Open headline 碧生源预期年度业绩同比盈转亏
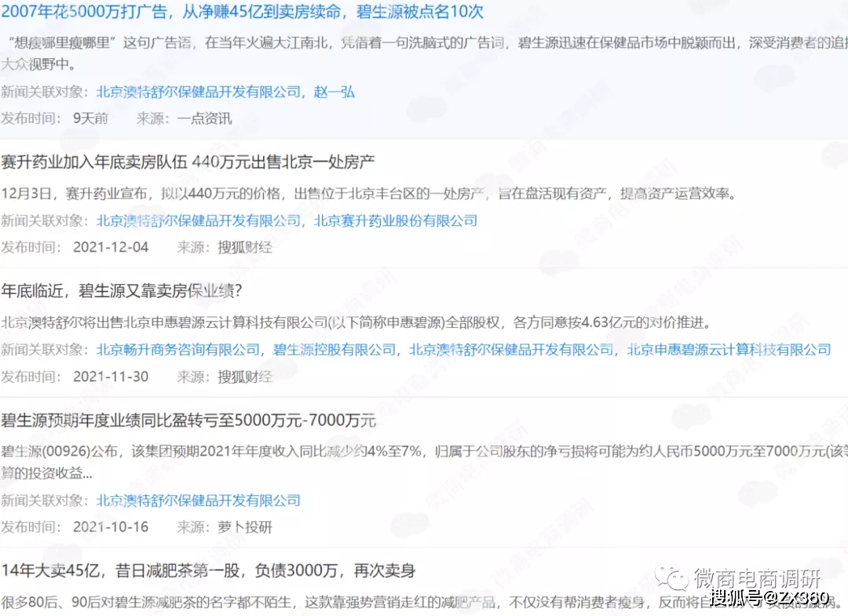Viewport: 848px width, 616px height. pos(188,420)
